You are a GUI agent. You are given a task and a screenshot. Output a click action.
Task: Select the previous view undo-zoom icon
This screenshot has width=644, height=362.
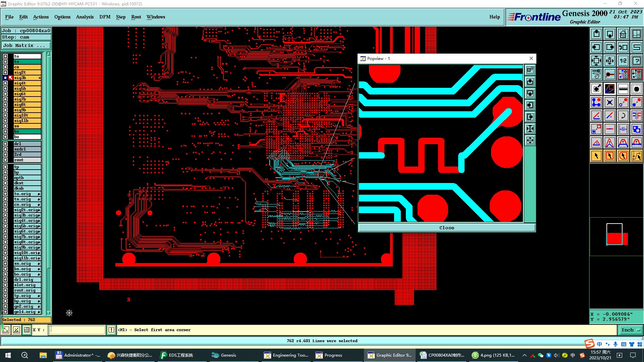click(623, 47)
